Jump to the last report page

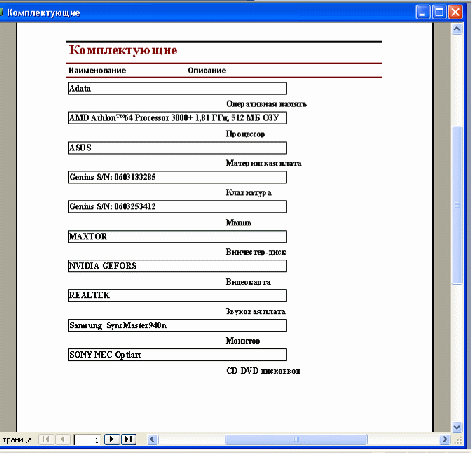[x=128, y=439]
